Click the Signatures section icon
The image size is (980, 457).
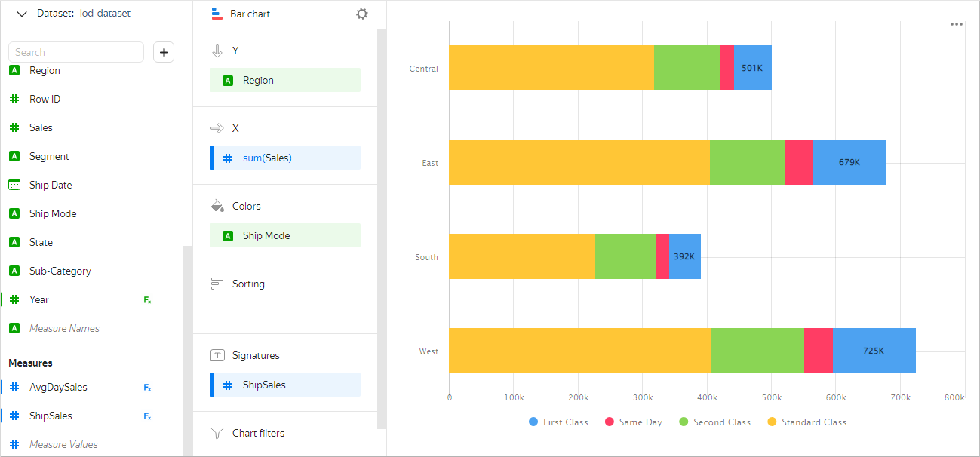[x=217, y=355]
